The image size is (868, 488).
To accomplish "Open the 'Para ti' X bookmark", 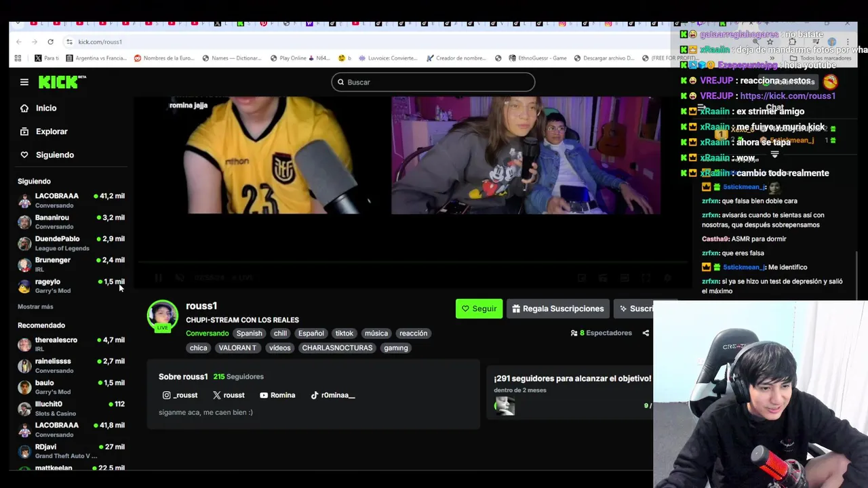I will click(x=47, y=58).
